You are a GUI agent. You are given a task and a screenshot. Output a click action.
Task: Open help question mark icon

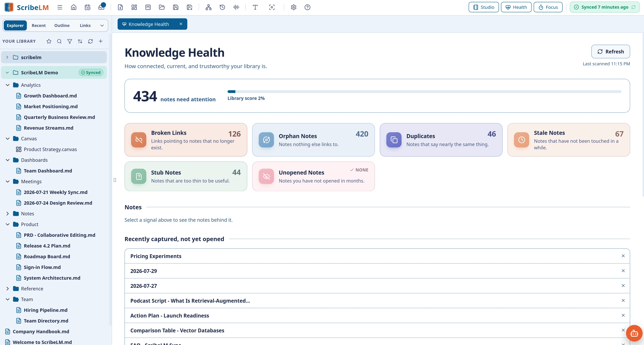[307, 7]
